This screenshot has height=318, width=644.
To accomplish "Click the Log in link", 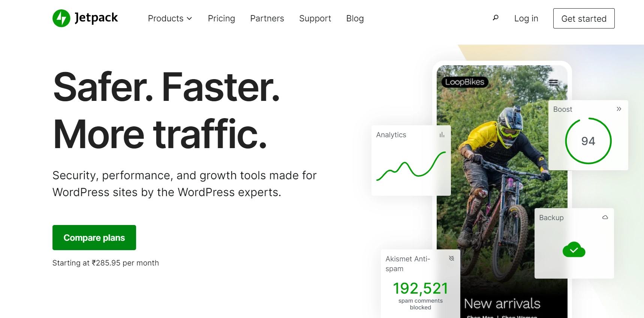I will pyautogui.click(x=526, y=18).
